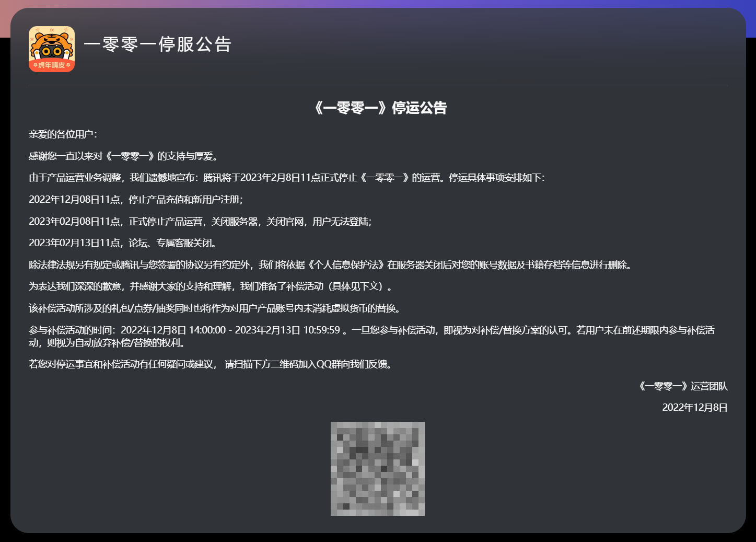This screenshot has width=756, height=542.
Task: Click the paragraph starting 参与补偿活动的时间
Action: (372, 337)
